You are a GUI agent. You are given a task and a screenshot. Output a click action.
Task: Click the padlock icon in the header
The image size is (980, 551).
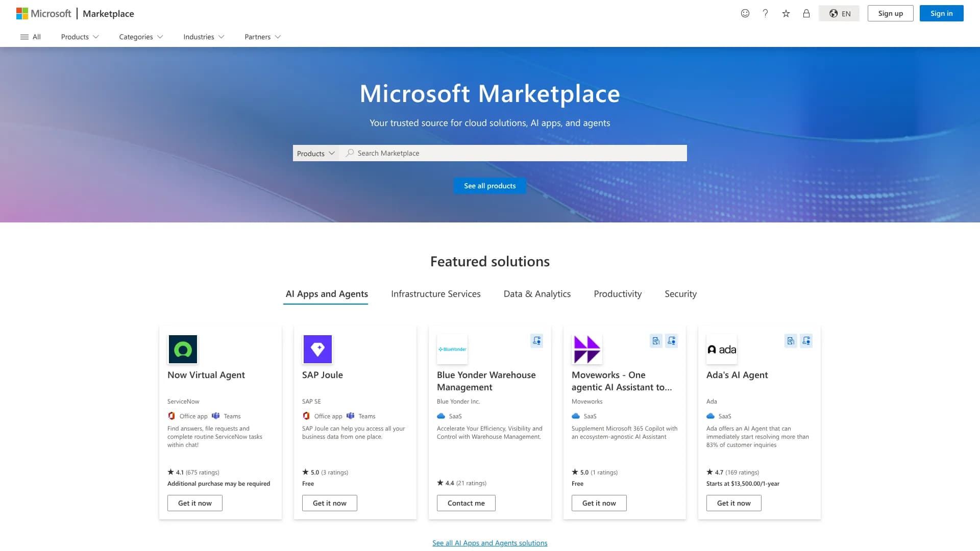[806, 13]
